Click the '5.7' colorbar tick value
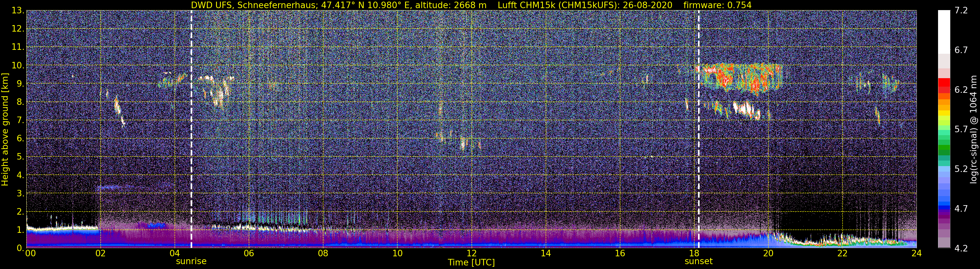 [x=961, y=130]
